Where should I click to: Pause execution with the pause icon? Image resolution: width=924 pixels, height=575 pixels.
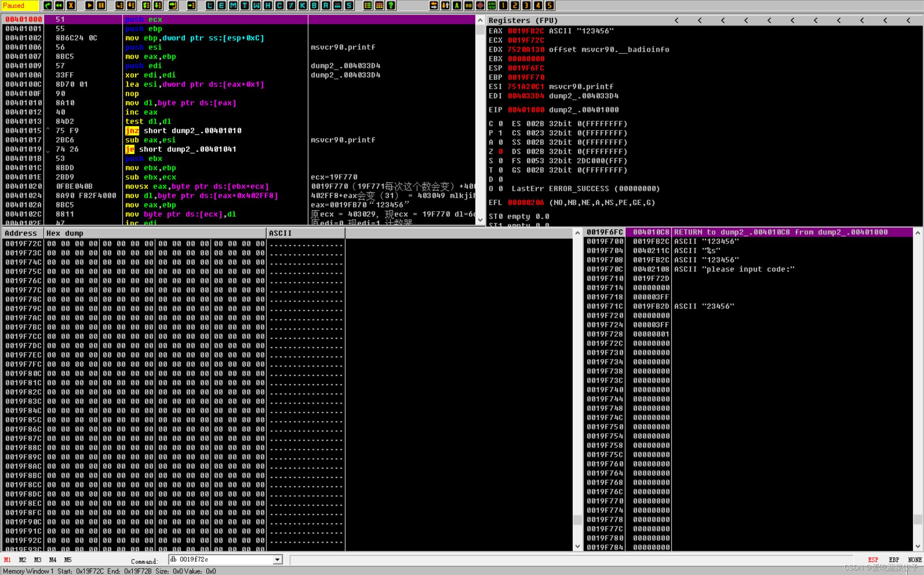coord(101,5)
